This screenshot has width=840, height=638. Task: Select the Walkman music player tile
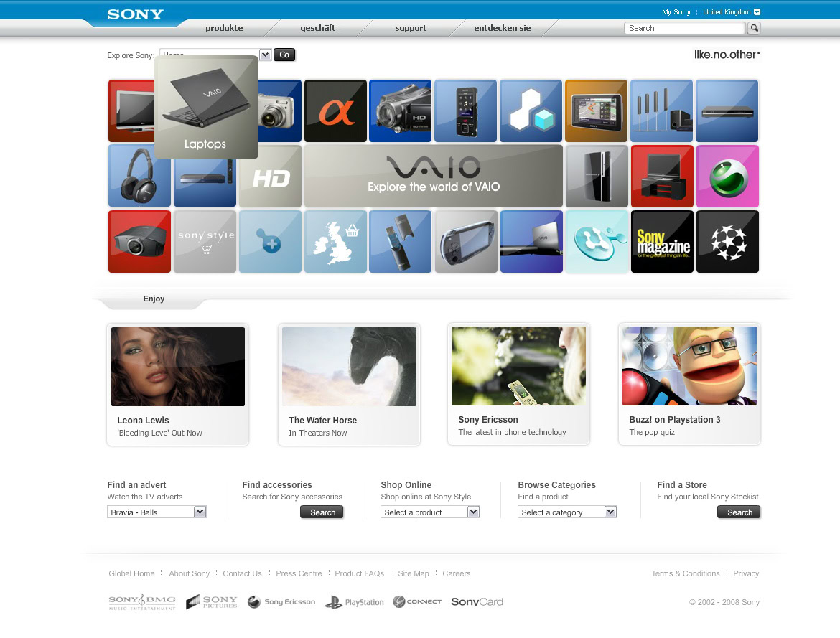tap(465, 111)
